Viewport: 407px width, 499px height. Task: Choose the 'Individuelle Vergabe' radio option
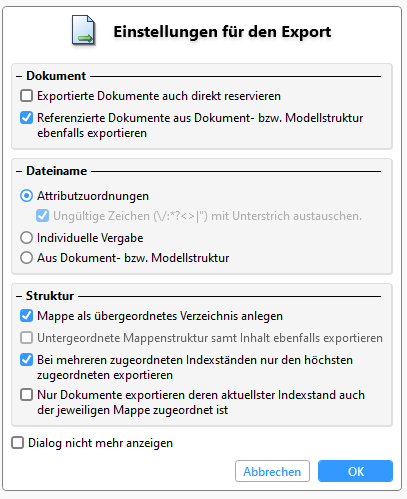(x=27, y=238)
